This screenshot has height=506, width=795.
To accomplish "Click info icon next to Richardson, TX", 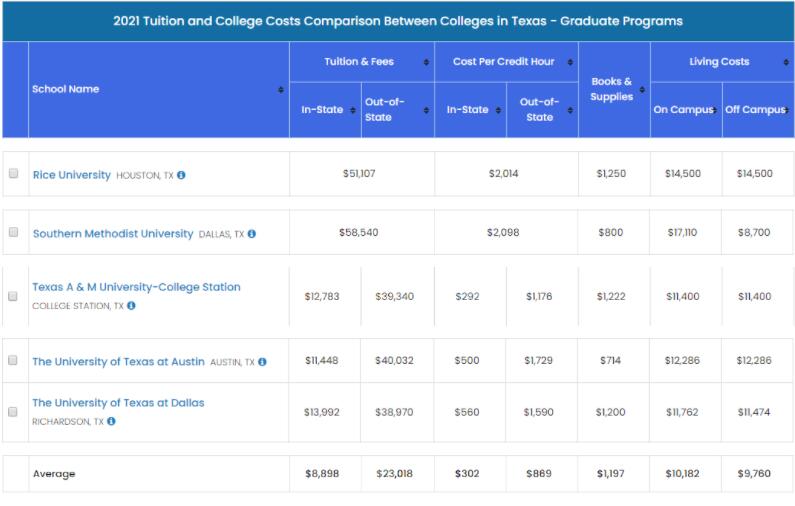I will tap(111, 421).
